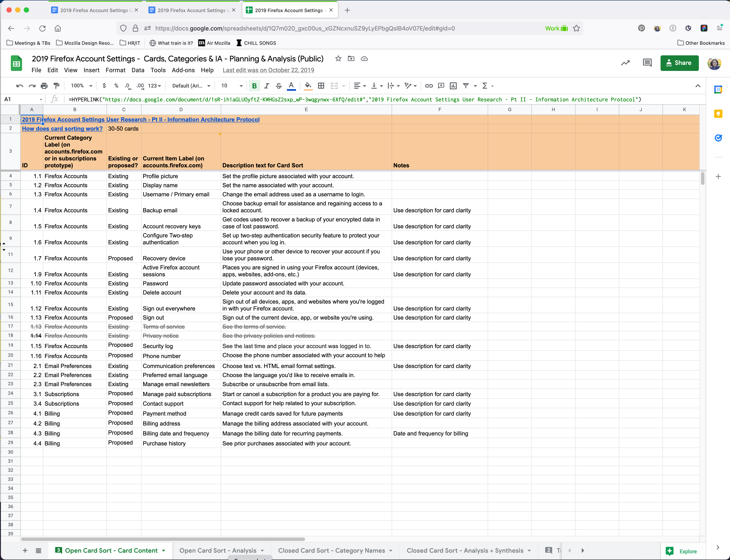Viewport: 730px width, 560px height.
Task: Click the strikethrough formatting icon
Action: (x=279, y=86)
